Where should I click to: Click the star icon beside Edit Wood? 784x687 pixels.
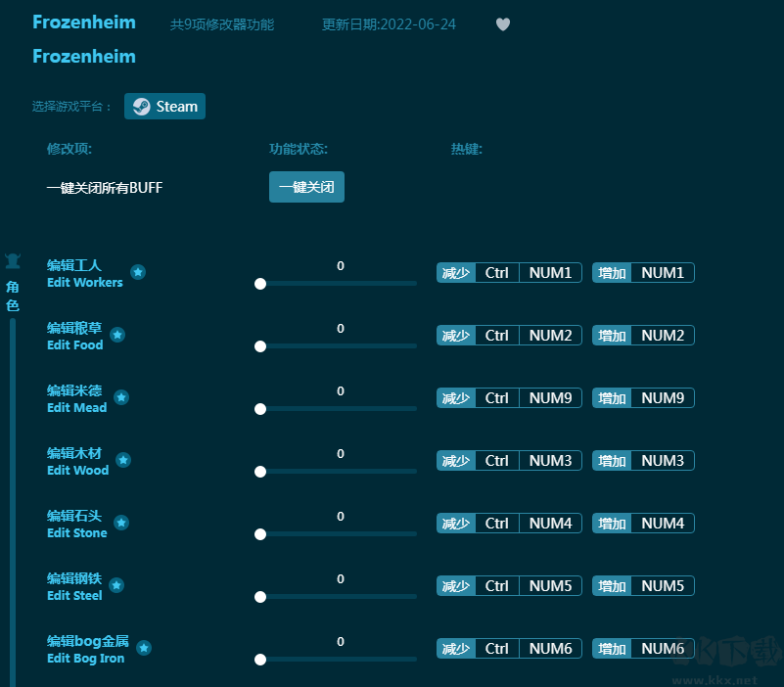click(123, 460)
